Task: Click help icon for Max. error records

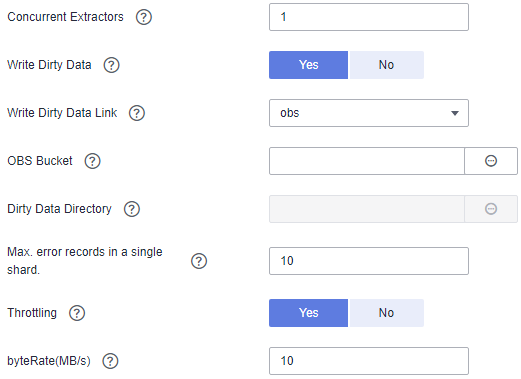Action: coord(199,261)
